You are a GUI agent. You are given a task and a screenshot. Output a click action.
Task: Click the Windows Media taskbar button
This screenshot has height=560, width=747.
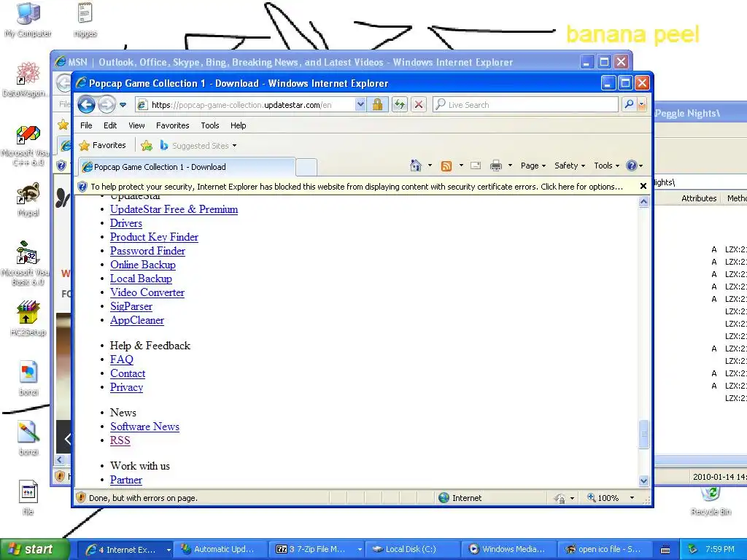click(x=508, y=549)
